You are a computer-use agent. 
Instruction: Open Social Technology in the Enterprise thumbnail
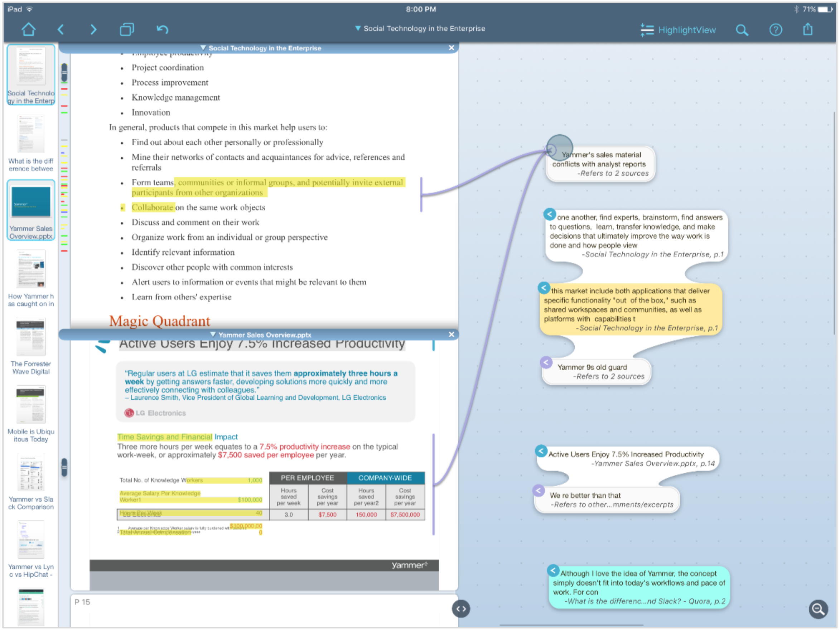31,74
